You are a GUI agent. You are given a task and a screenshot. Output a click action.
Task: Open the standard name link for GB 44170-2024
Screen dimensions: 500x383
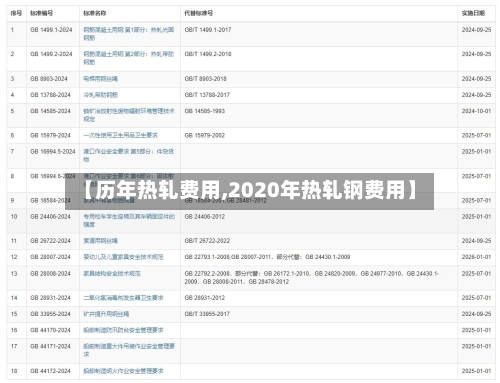(123, 330)
